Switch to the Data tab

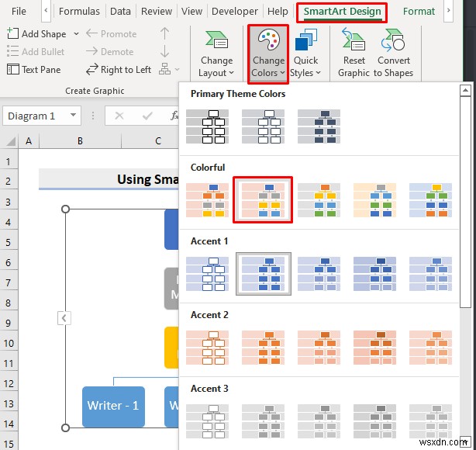pos(120,11)
